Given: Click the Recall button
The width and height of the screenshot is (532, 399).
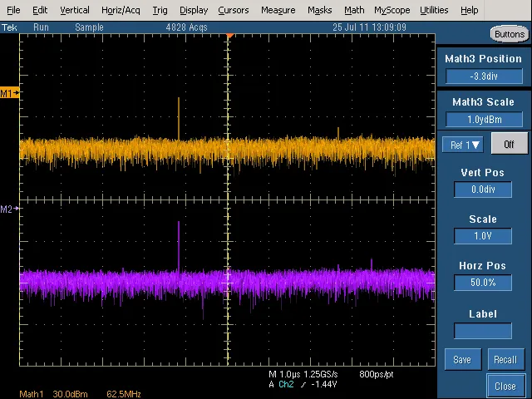Looking at the screenshot, I should [506, 359].
